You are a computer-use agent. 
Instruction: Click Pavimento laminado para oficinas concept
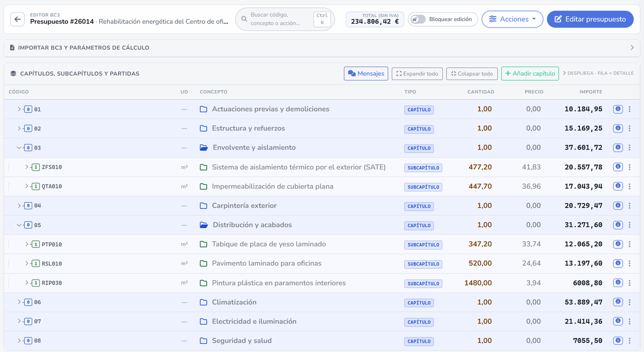pyautogui.click(x=267, y=263)
